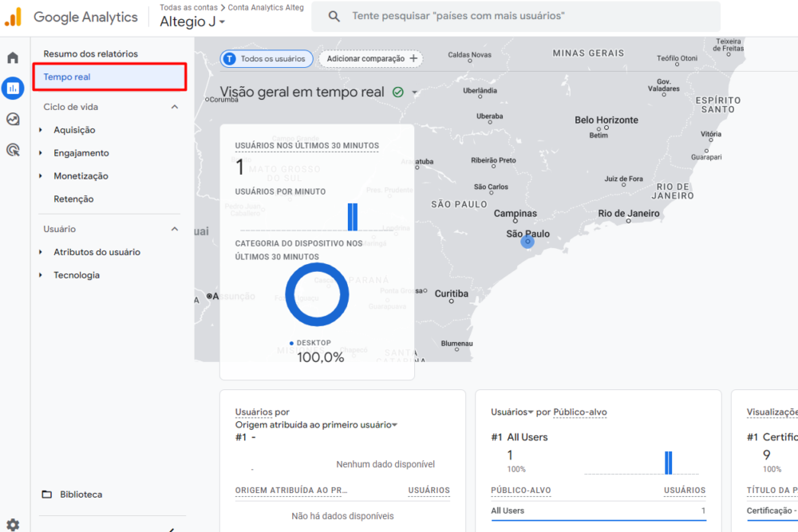Expand the Atributos do usuário item
Screen dimensions: 798x532
click(41, 252)
